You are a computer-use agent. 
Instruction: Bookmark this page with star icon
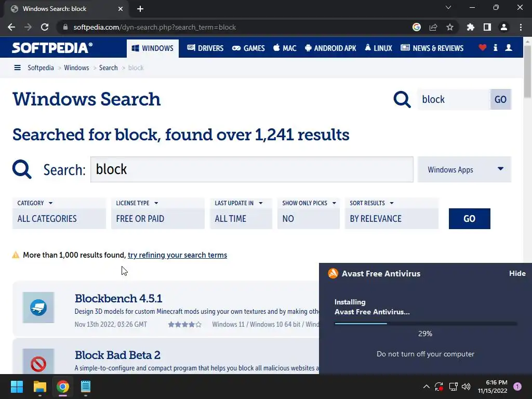(x=450, y=27)
